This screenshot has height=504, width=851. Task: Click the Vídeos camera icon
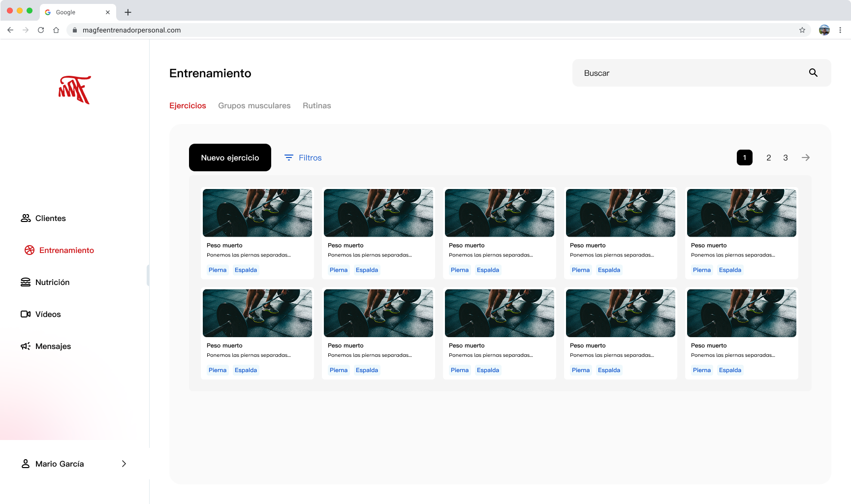(26, 314)
